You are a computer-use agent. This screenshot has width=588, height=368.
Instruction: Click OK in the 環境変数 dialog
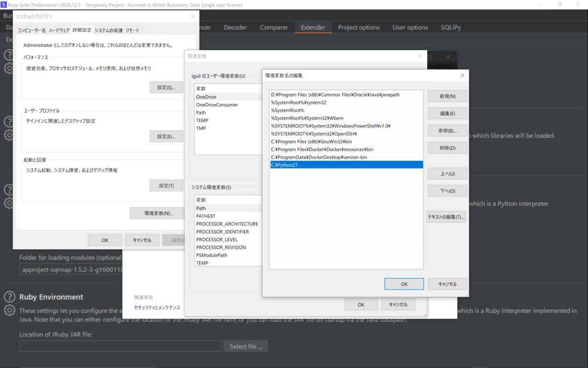(x=361, y=304)
